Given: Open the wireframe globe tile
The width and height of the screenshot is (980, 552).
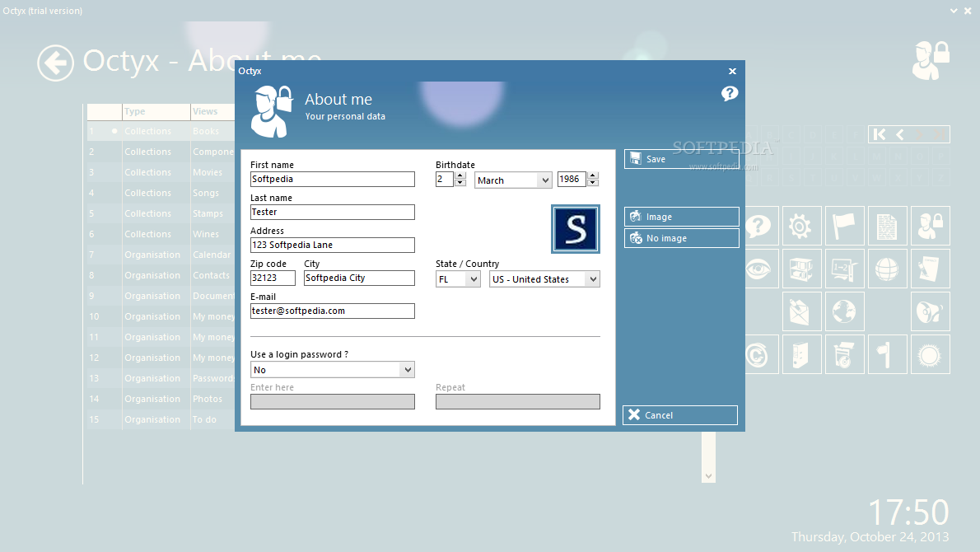Looking at the screenshot, I should pos(887,269).
